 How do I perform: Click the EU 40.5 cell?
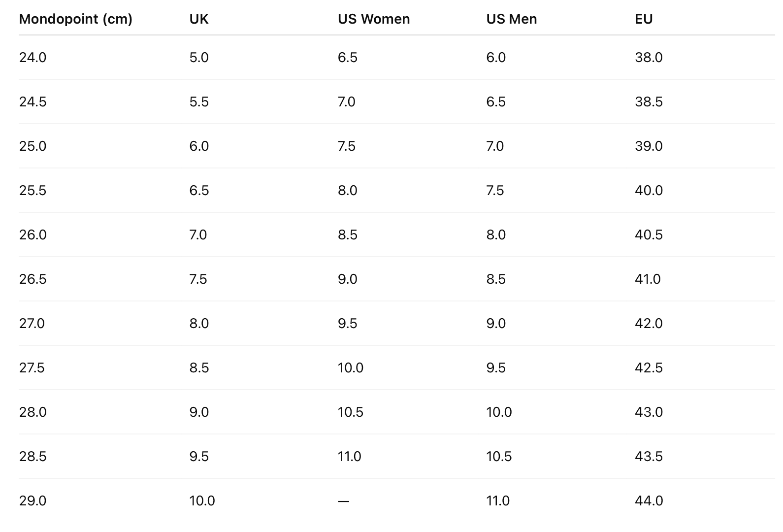[649, 235]
